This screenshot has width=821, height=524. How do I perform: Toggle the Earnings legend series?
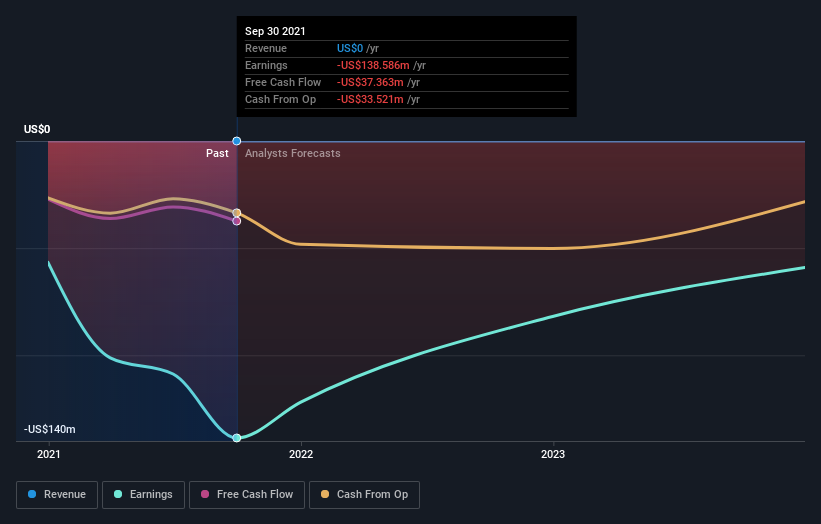tap(143, 495)
